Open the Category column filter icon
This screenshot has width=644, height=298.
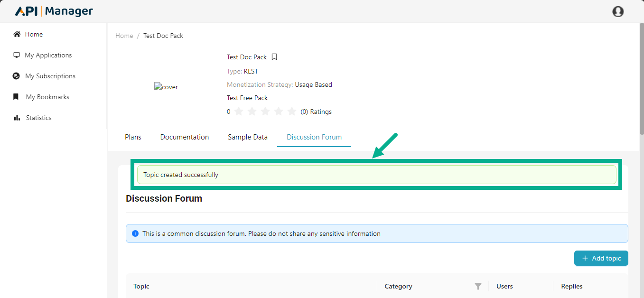point(478,286)
